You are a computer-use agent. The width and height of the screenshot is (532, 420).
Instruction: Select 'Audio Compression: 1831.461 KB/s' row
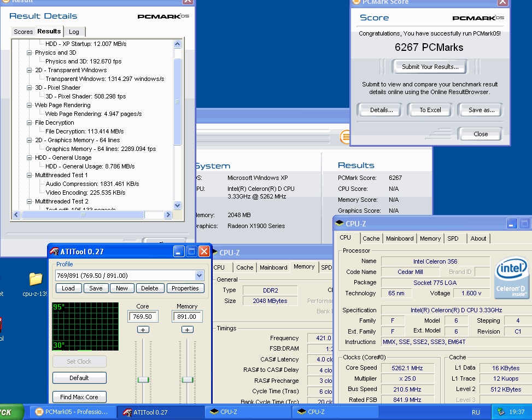(x=92, y=184)
